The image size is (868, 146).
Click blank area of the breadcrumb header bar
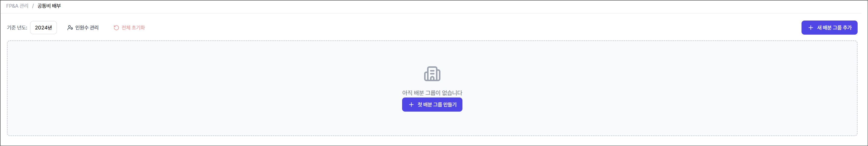point(404,6)
